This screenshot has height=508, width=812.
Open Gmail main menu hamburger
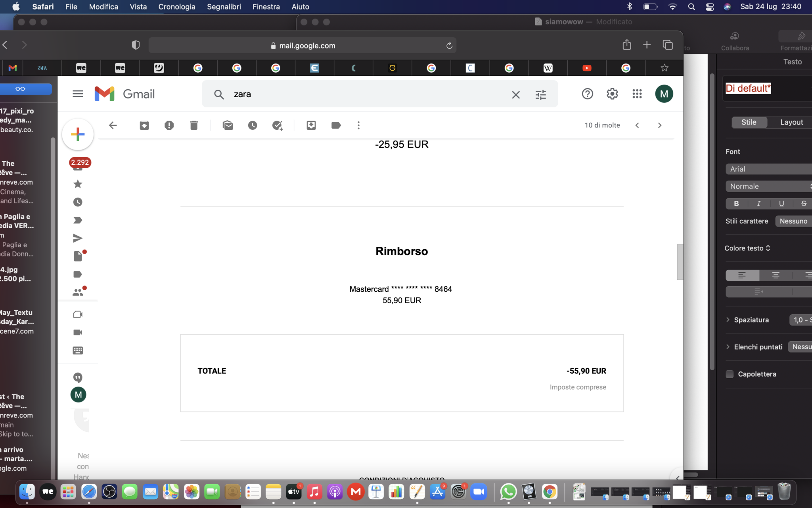click(x=78, y=94)
